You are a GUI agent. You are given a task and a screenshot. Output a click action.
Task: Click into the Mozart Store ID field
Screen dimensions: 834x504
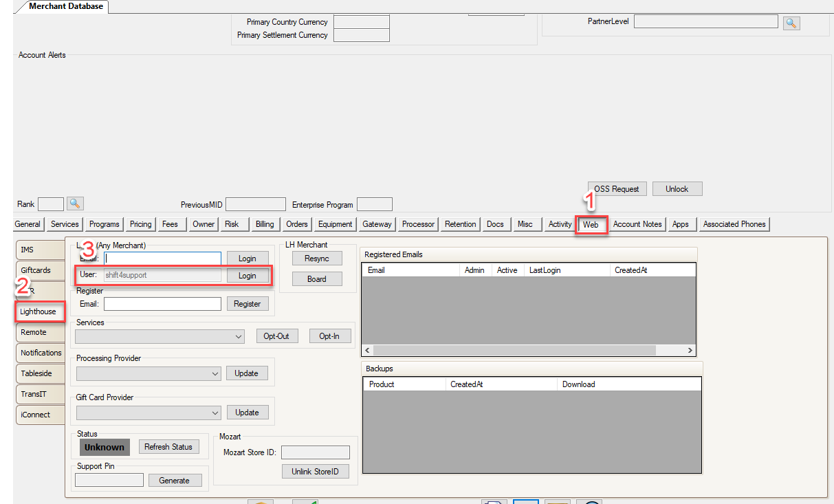click(x=315, y=452)
